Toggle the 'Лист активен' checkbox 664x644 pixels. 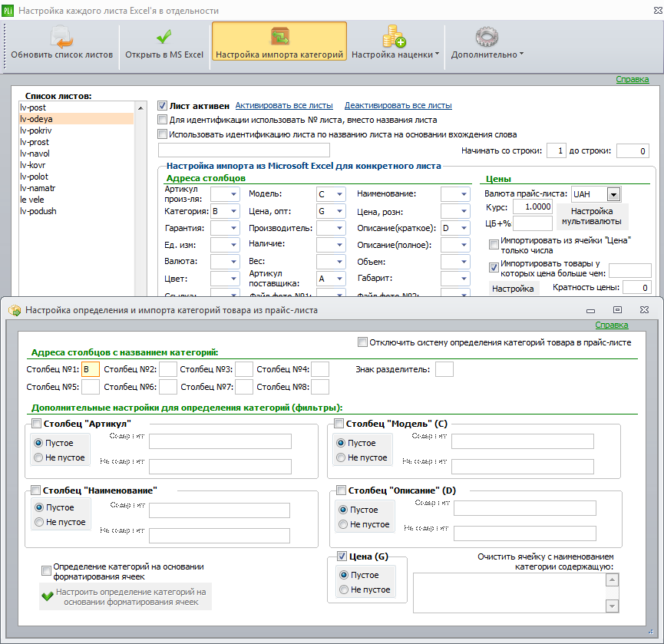pyautogui.click(x=162, y=105)
